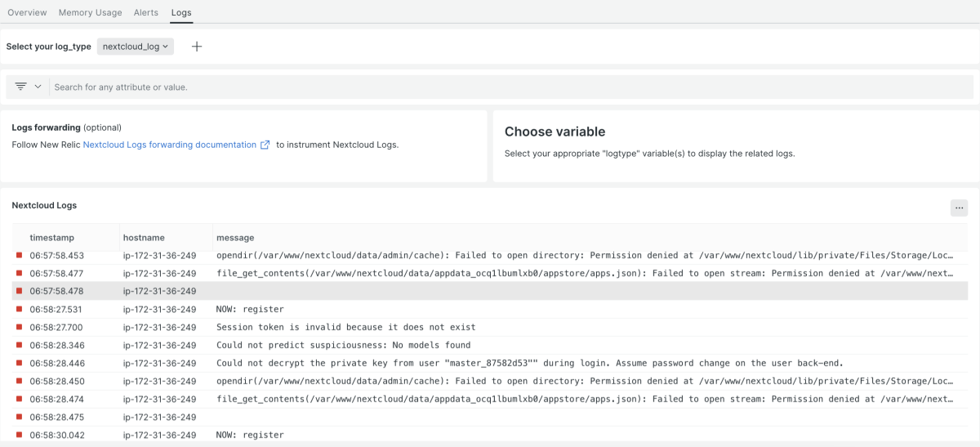Click red marker next to 06:58:28.346 entry
The width and height of the screenshot is (980, 447).
[20, 346]
